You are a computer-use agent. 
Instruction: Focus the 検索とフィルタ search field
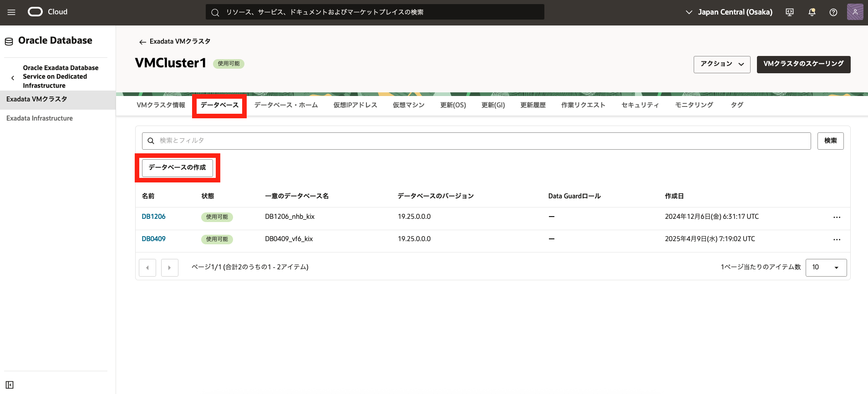(476, 141)
